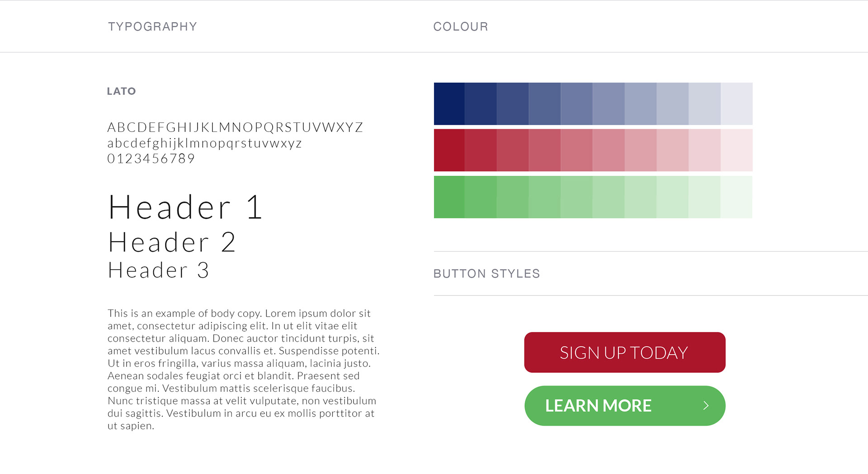Click the Header 1 sample text
Viewport: 868px width, 474px height.
click(185, 207)
